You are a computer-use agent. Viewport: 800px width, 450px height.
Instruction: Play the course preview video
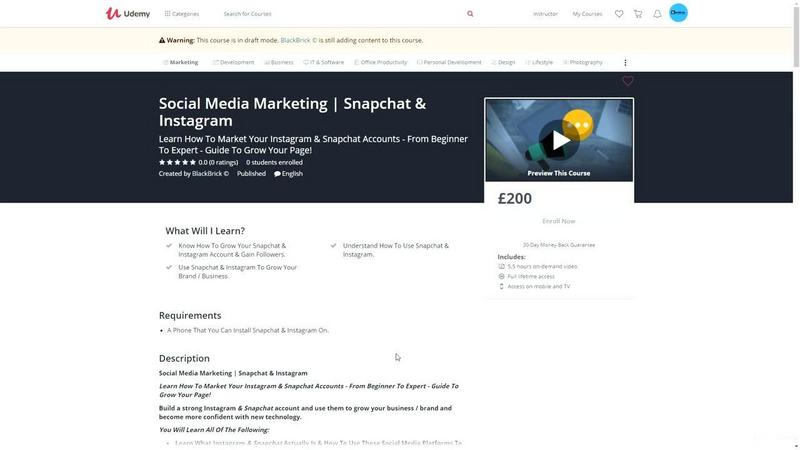(559, 140)
